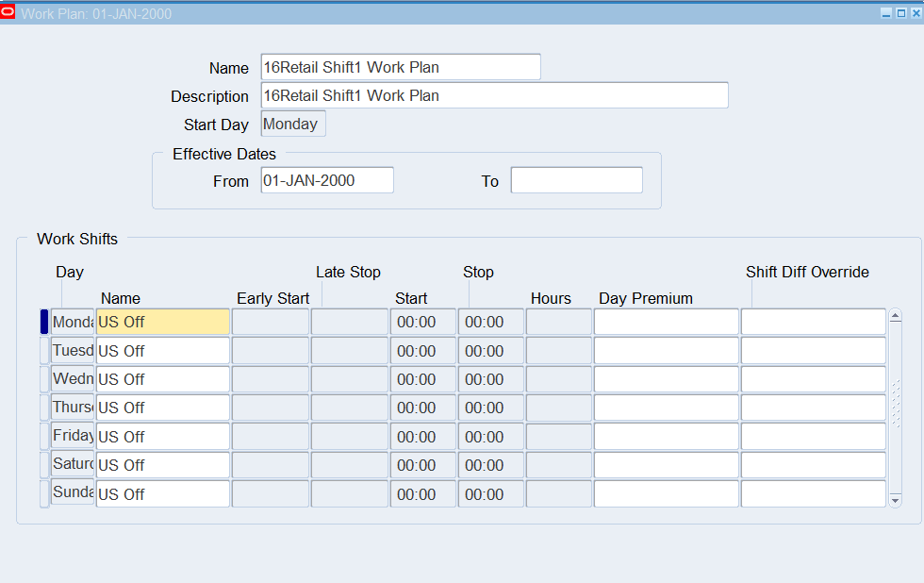
Task: Click the Oracle icon in title bar
Action: pyautogui.click(x=8, y=13)
